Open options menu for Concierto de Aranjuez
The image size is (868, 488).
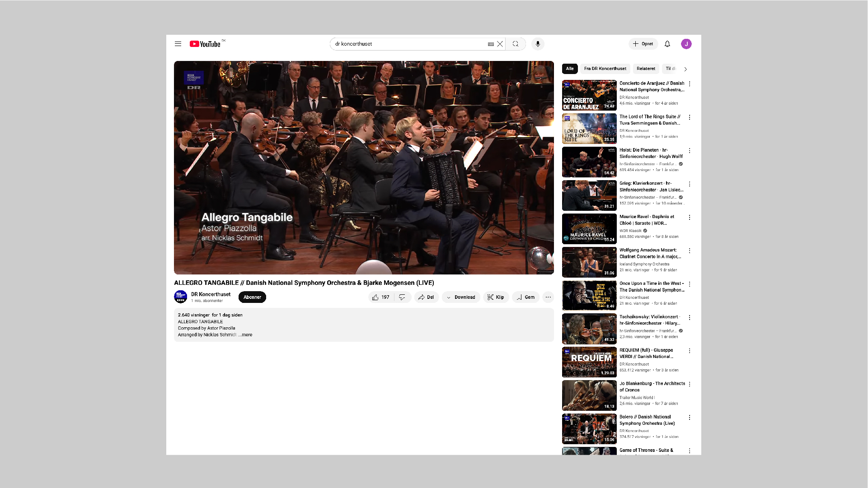(690, 84)
